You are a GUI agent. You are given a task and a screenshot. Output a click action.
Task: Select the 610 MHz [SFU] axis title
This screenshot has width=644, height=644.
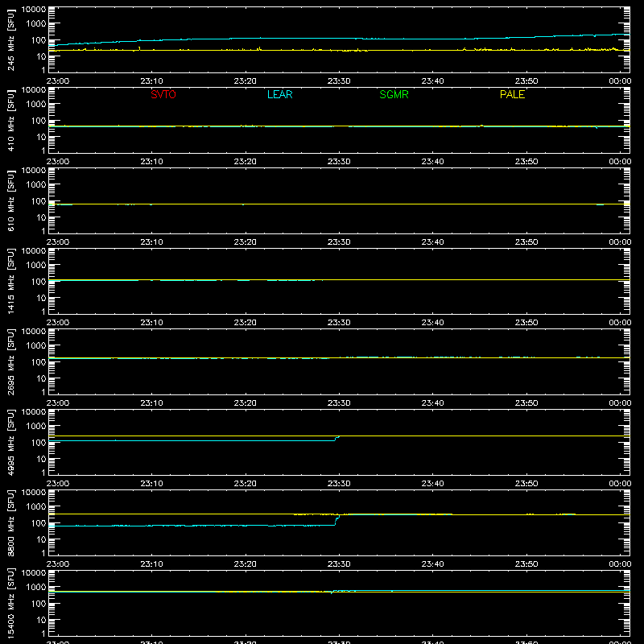[10, 201]
